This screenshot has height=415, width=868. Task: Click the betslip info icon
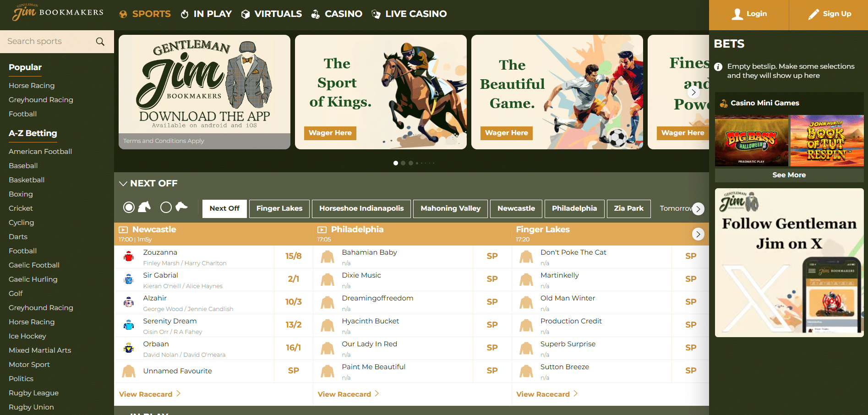click(x=718, y=67)
